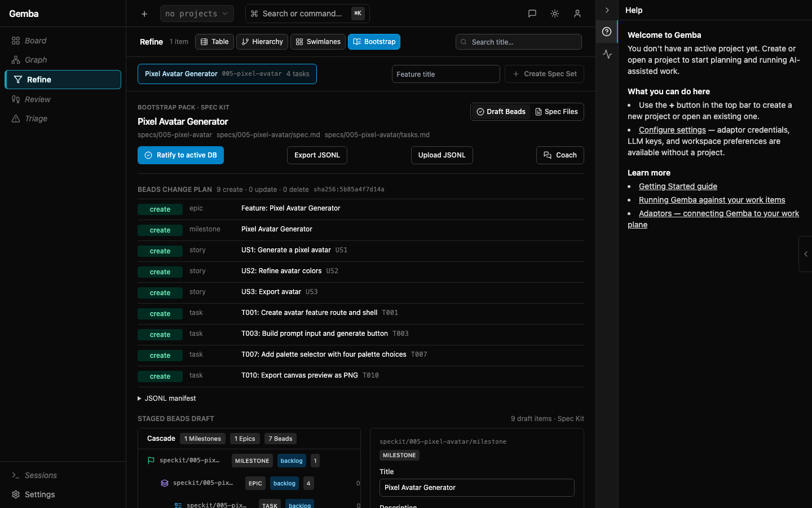Open Running Gemba against your work items link
The width and height of the screenshot is (812, 508).
[712, 200]
